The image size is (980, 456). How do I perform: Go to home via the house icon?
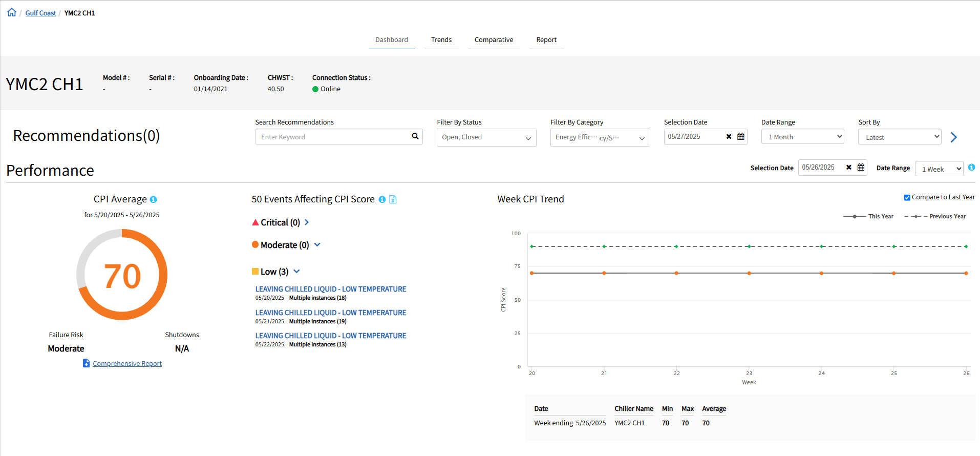click(x=12, y=12)
